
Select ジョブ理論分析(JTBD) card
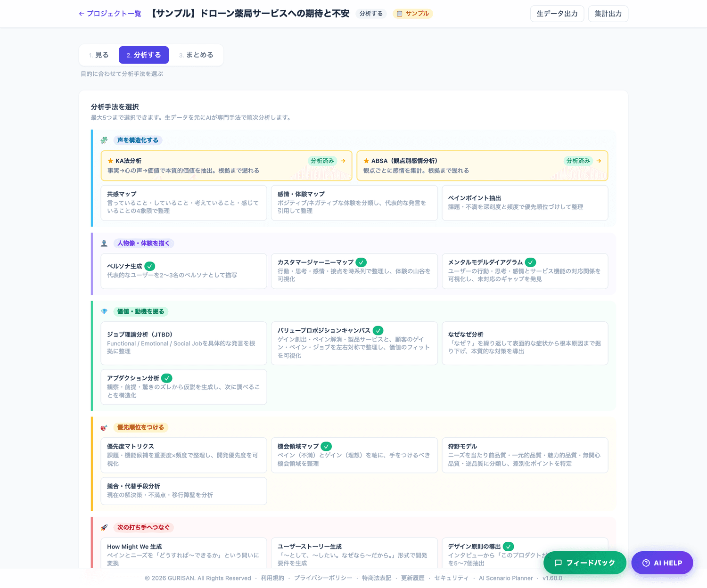pyautogui.click(x=184, y=343)
